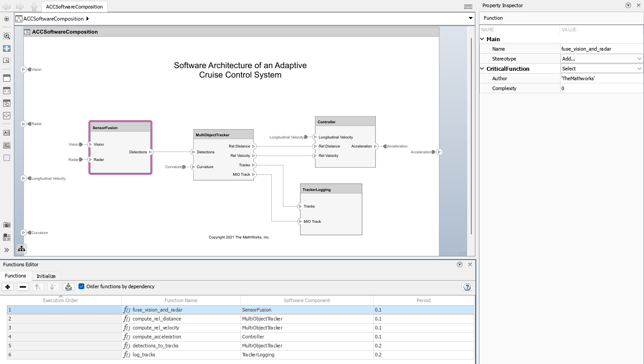The height and width of the screenshot is (364, 644).
Task: Uncheck Order functions by dependency
Action: pos(81,286)
